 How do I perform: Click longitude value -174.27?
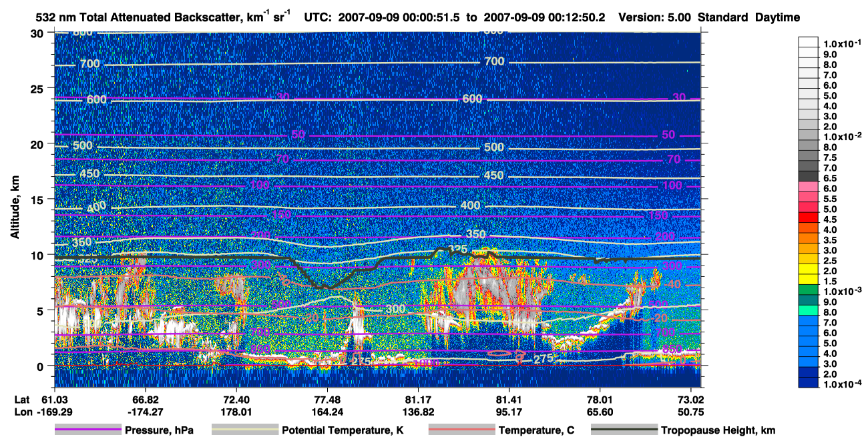pyautogui.click(x=144, y=412)
